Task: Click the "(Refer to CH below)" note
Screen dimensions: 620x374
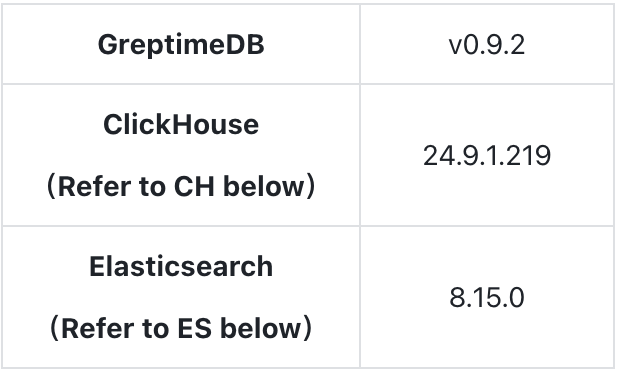Action: tap(181, 186)
